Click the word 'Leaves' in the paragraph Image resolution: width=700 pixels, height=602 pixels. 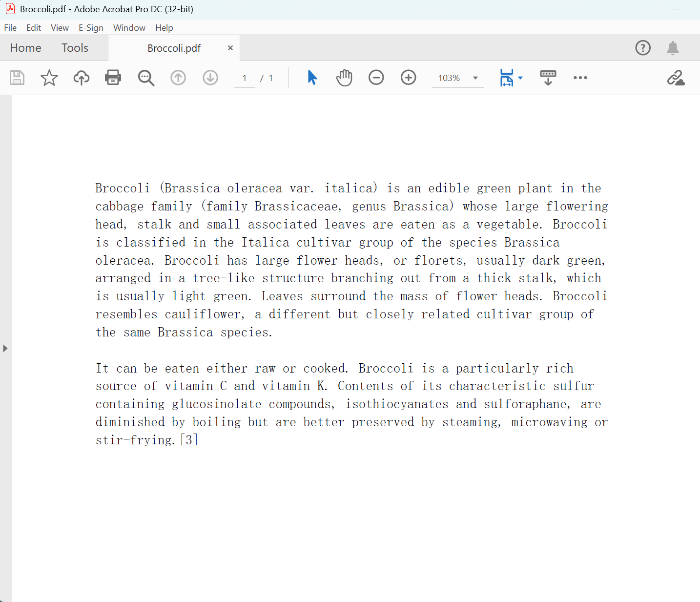click(282, 296)
